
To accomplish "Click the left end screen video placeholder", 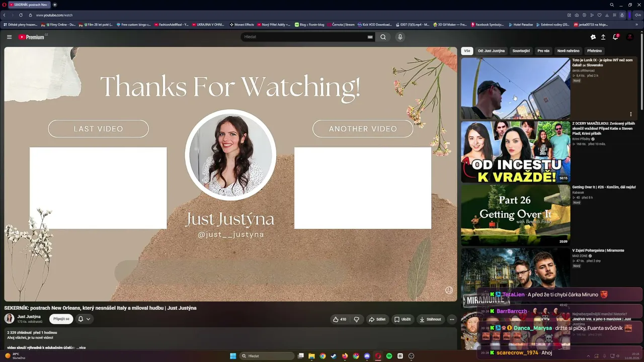I will pos(98,188).
